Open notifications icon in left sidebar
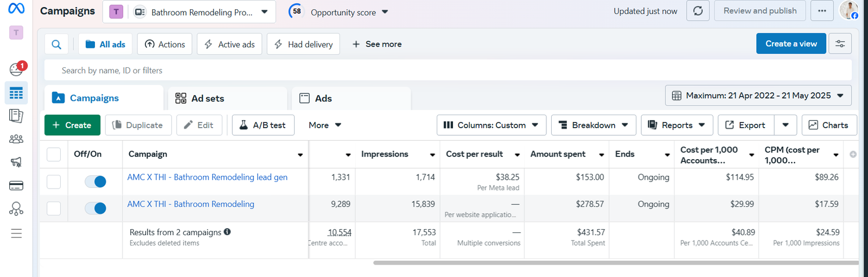This screenshot has height=277, width=868. [16, 69]
